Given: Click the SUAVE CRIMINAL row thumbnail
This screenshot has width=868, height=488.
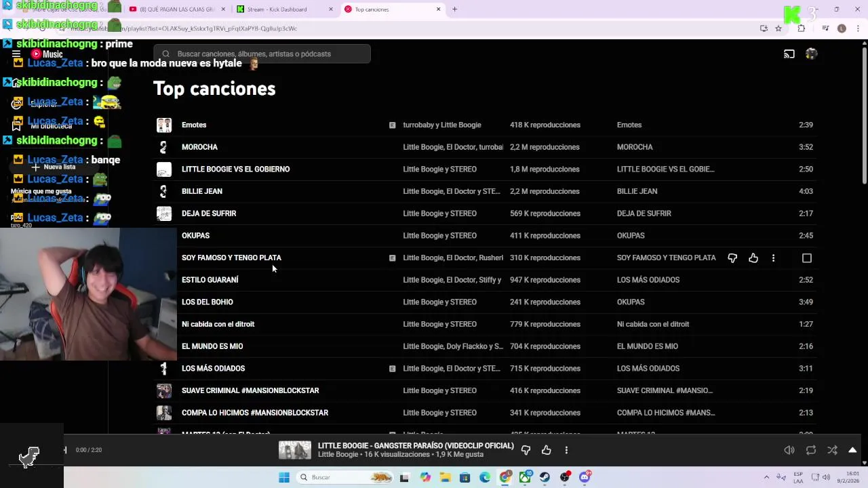Looking at the screenshot, I should tap(164, 390).
